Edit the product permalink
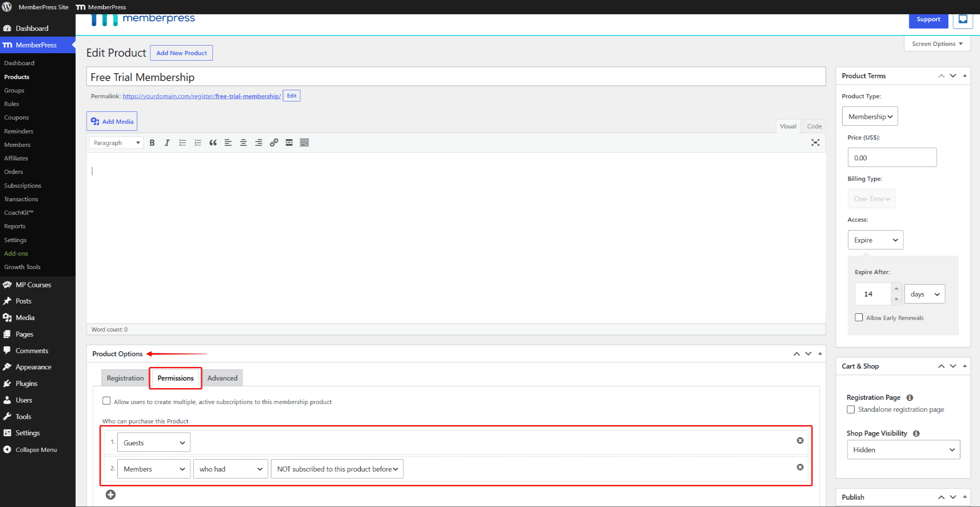This screenshot has width=980, height=507. click(x=292, y=96)
